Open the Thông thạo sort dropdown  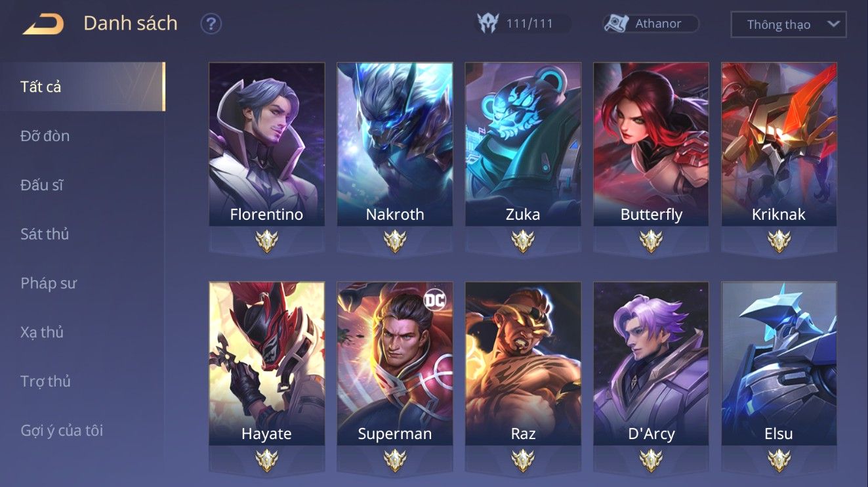789,25
